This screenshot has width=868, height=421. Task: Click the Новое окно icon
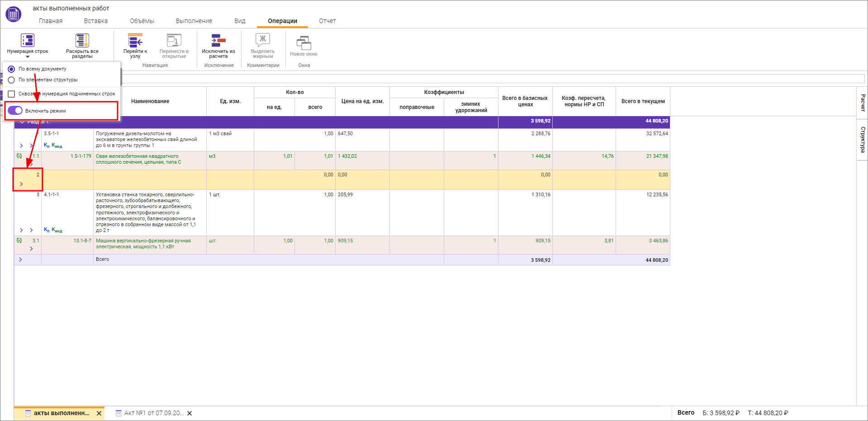(x=304, y=43)
